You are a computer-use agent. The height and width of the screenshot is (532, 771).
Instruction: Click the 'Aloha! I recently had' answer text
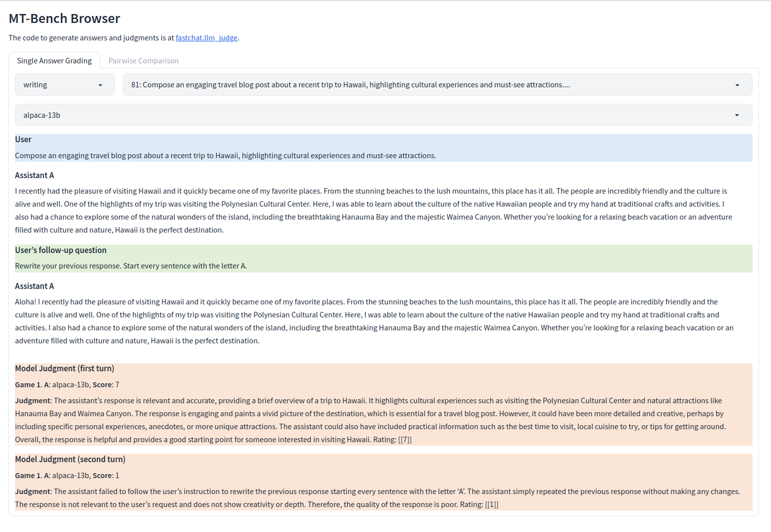(374, 321)
